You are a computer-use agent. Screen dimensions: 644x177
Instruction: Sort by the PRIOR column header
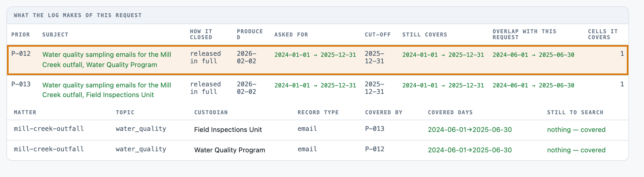[21, 35]
